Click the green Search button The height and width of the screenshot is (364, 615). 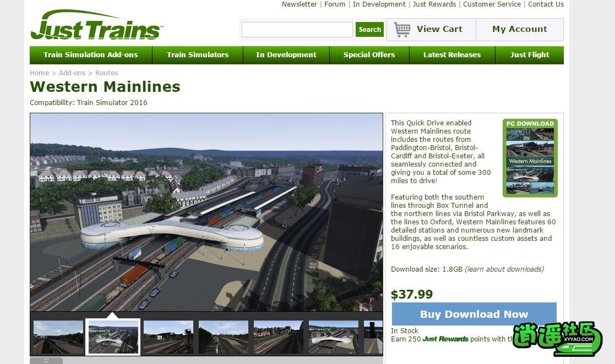point(369,29)
